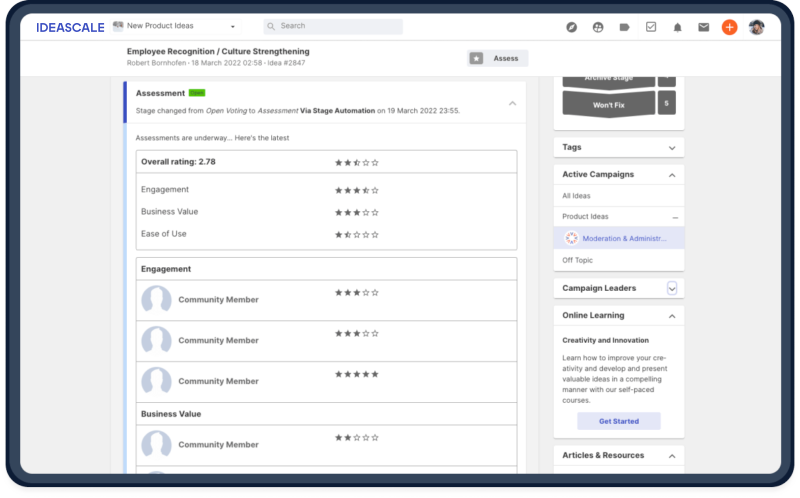Open the checkbox tasks icon in header

coord(651,27)
